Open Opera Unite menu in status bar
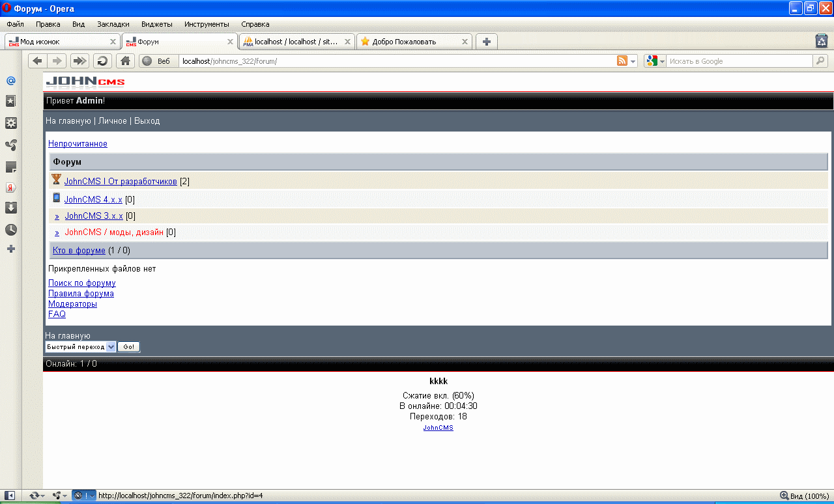This screenshot has width=834, height=504. coord(59,496)
